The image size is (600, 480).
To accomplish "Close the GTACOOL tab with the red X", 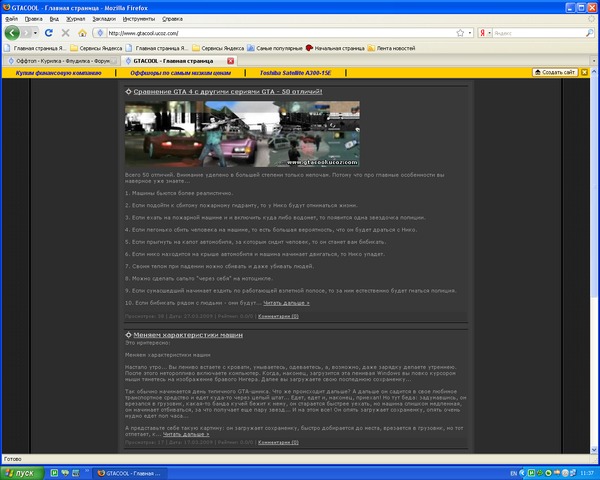I will (230, 61).
